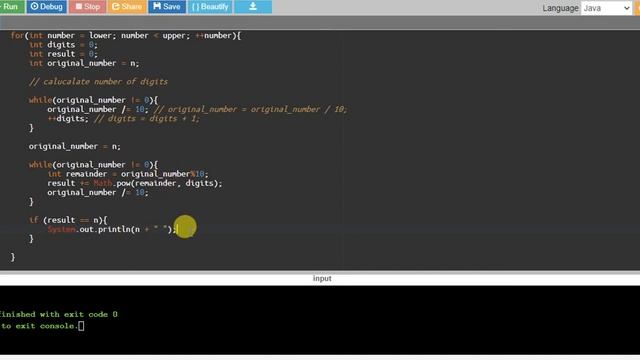
Task: Click the 'original_number = n;' assignment line
Action: tap(74, 146)
